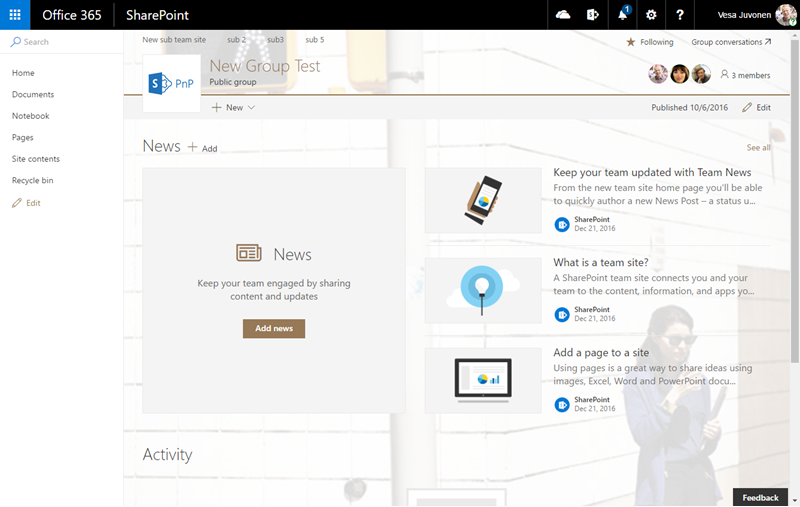Image resolution: width=800 pixels, height=507 pixels.
Task: Open Recycle bin in left navigation
Action: (33, 180)
